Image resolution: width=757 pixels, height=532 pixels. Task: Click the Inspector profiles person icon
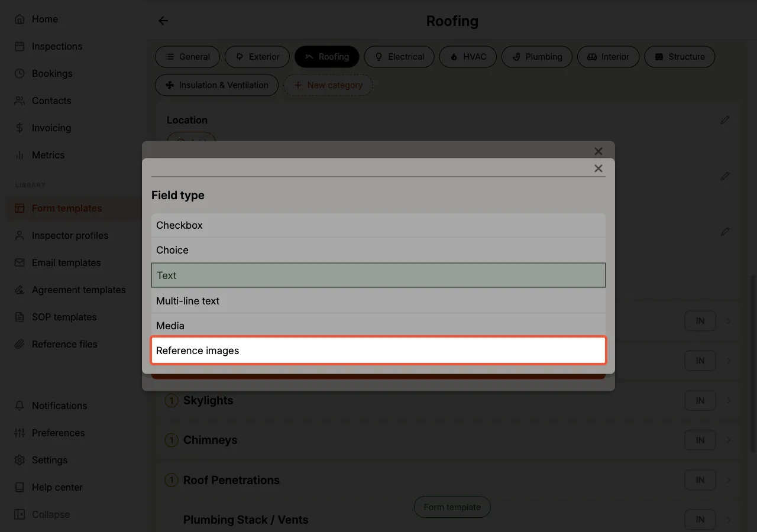[20, 235]
